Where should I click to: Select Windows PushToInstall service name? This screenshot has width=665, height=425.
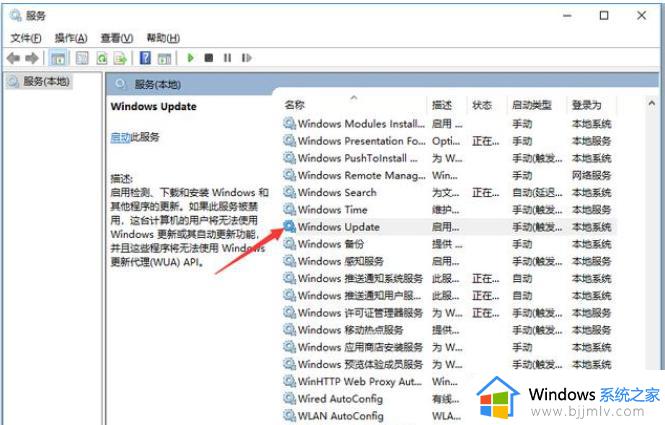358,158
